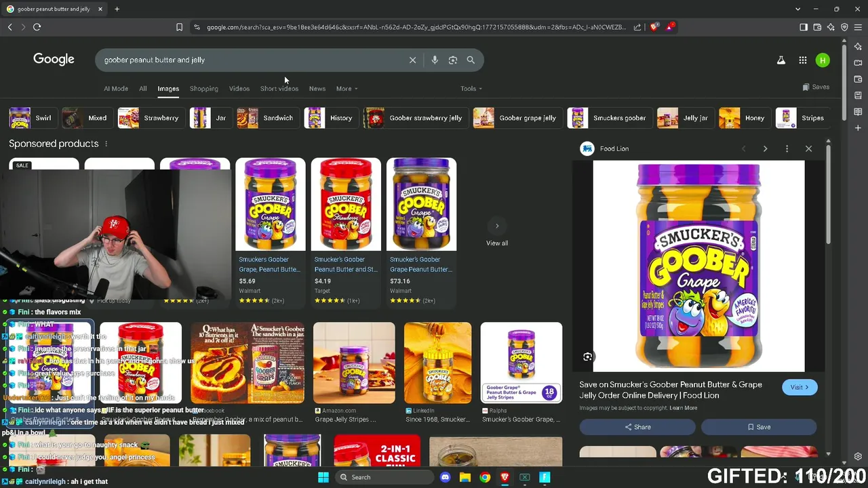Open Brave VPN shield icon
Viewport: 868px width, 488px height.
(x=844, y=27)
